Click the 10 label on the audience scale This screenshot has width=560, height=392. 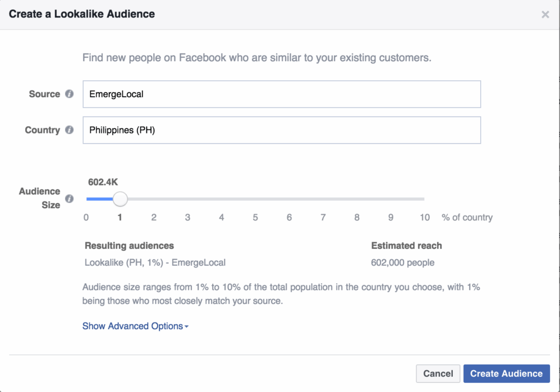[425, 218]
